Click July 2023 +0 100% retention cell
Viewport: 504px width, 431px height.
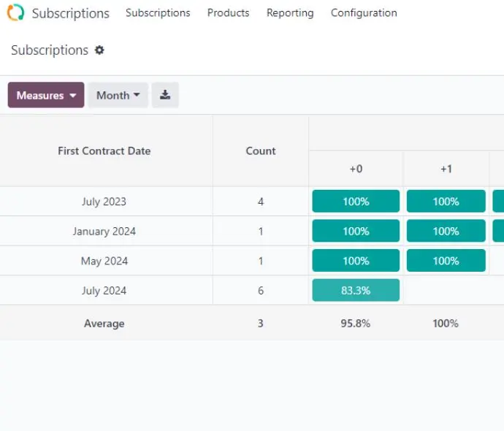pyautogui.click(x=356, y=201)
